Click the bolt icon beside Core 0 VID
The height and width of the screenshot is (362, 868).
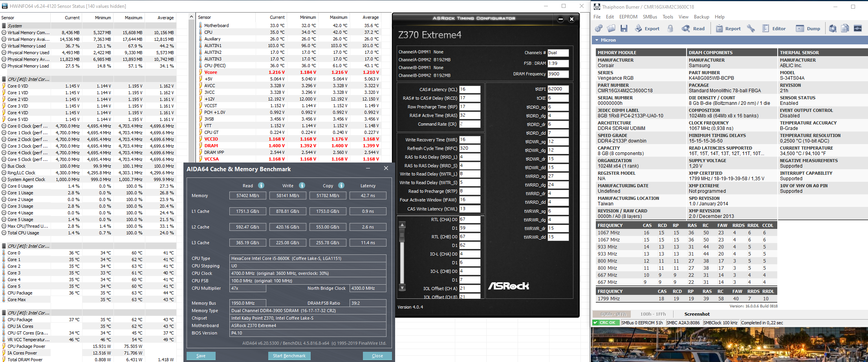[x=4, y=86]
